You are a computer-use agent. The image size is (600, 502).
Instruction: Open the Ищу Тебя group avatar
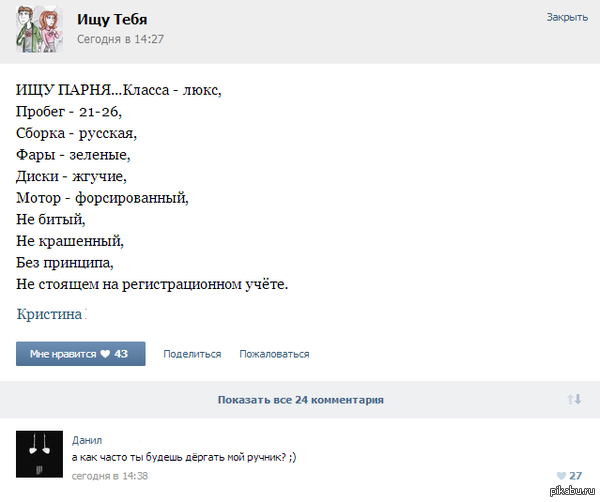pos(39,29)
